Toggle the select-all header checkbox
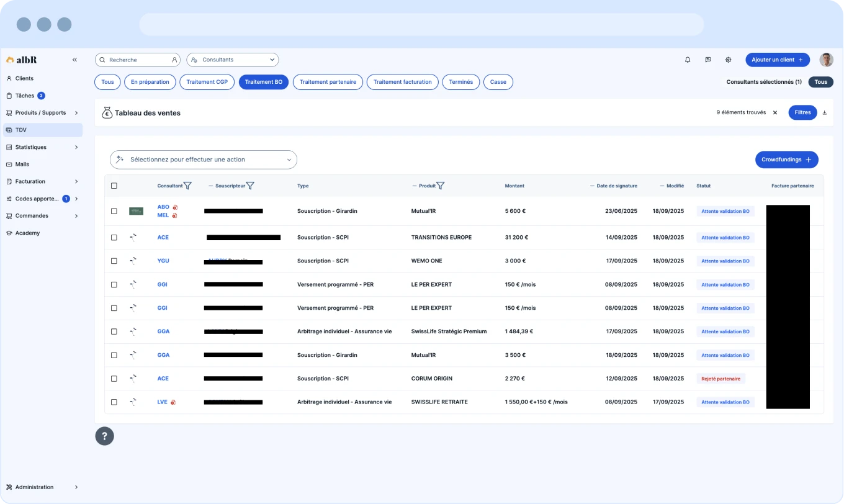The image size is (844, 504). pos(114,186)
